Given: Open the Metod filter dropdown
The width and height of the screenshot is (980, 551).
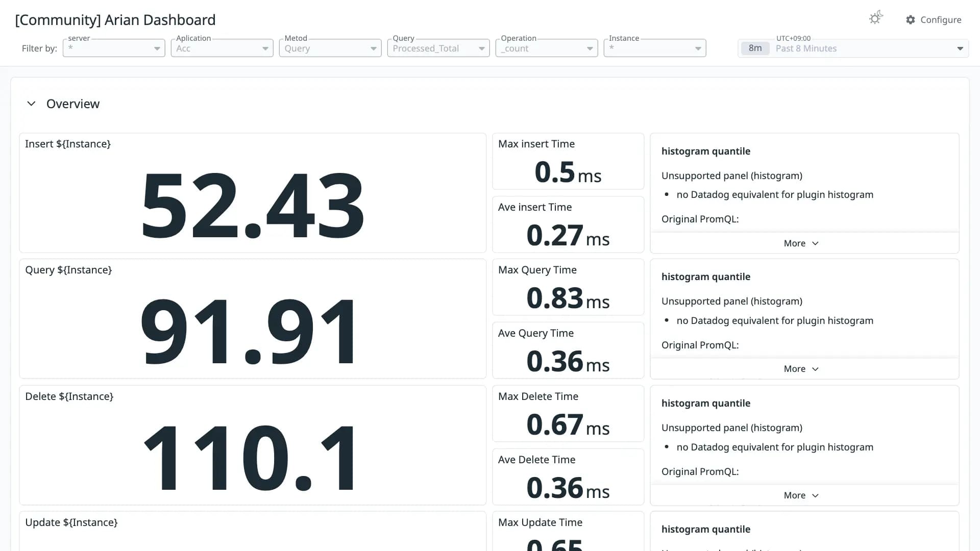Looking at the screenshot, I should [x=330, y=48].
